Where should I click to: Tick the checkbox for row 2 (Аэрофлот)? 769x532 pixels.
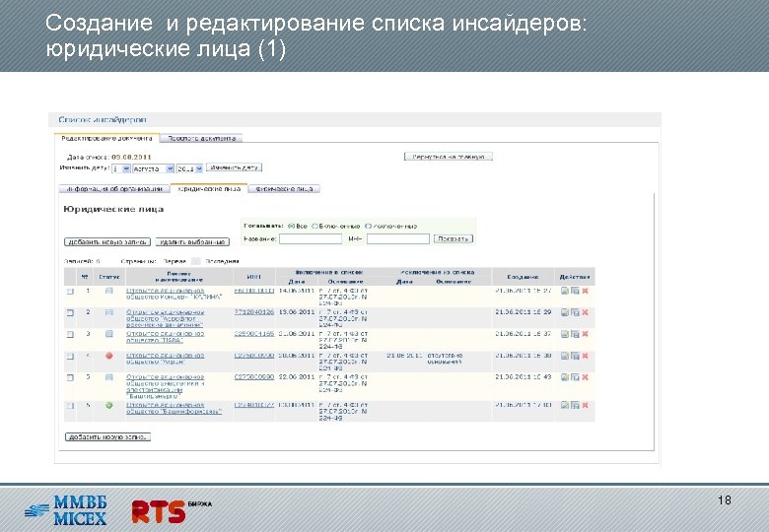coord(70,312)
